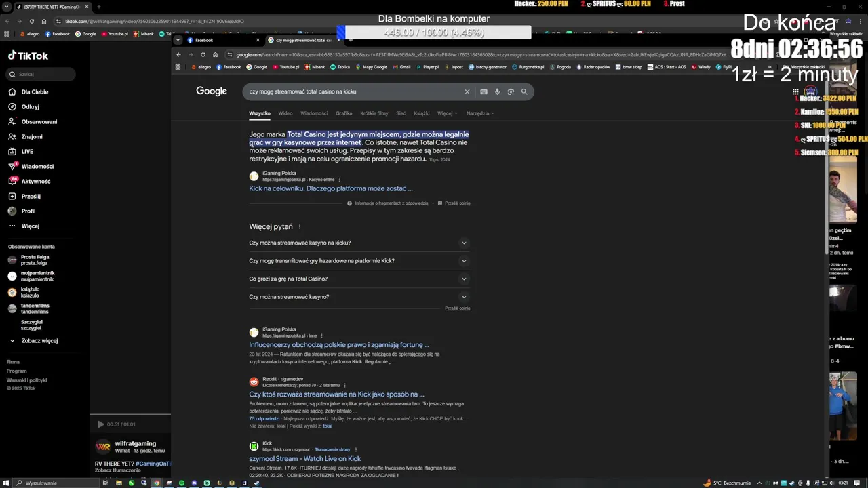Screen dimensions: 868x488
Task: Open Google on-screen keyboard icon
Action: coord(484,91)
